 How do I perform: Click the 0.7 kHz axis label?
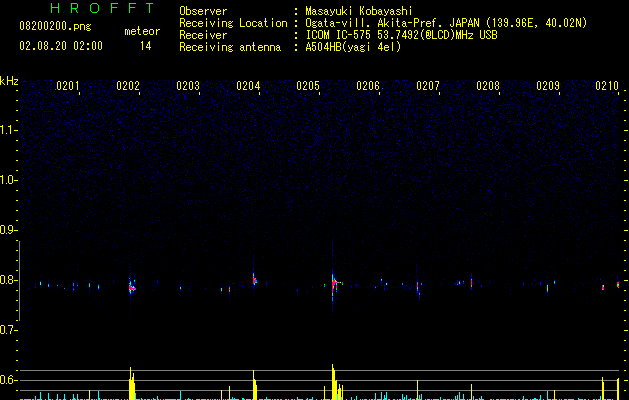(x=8, y=330)
